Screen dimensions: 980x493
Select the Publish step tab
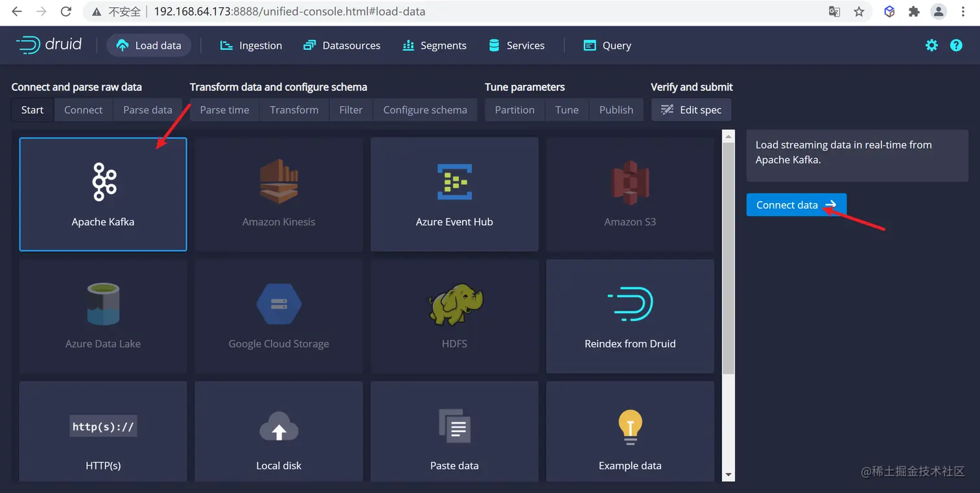(x=616, y=110)
